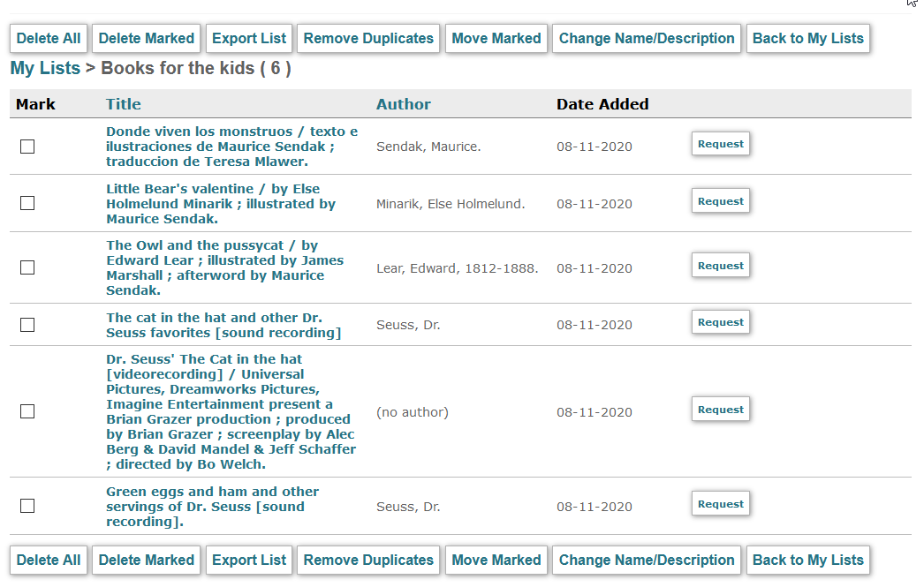This screenshot has height=587, width=924.
Task: Open Little Bear's valentine title link
Action: coord(221,204)
